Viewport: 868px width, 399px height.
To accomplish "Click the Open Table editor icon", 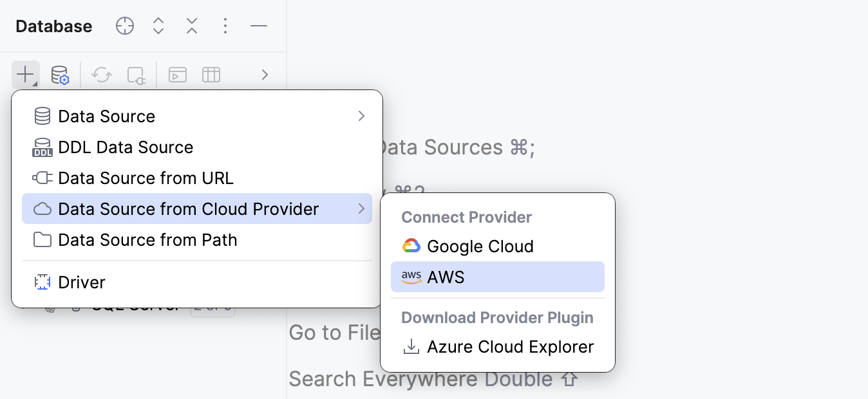I will 211,74.
